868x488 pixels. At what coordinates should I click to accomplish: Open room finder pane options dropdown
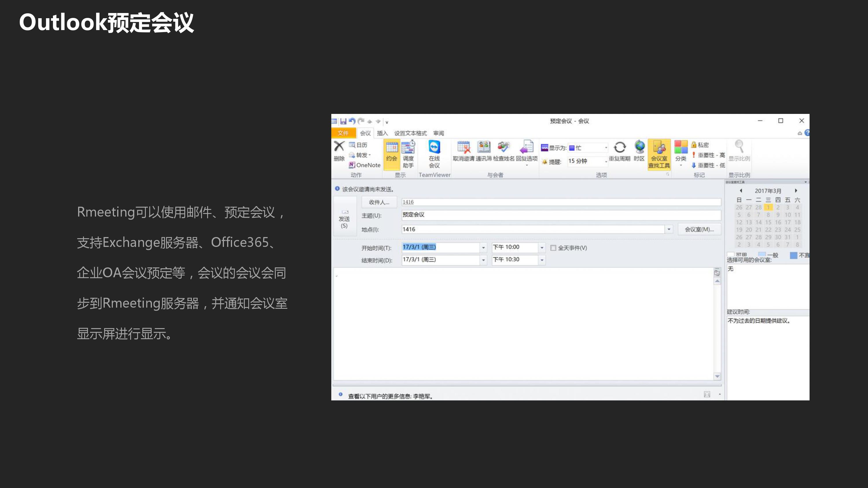pyautogui.click(x=805, y=182)
